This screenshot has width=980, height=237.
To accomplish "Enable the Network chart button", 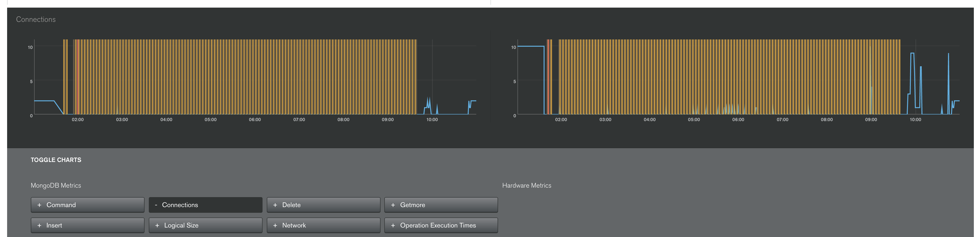I will pyautogui.click(x=323, y=225).
